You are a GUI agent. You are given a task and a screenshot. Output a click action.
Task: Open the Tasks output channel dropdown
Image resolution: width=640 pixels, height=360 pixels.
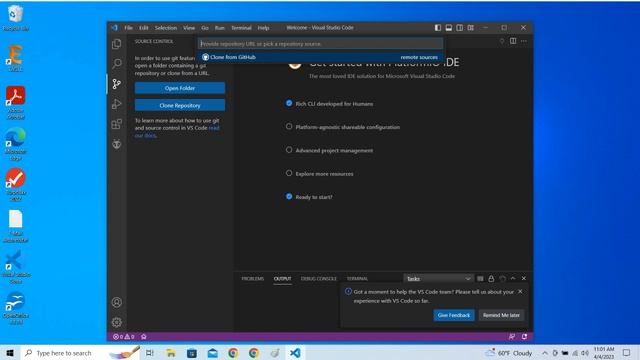pyautogui.click(x=438, y=278)
